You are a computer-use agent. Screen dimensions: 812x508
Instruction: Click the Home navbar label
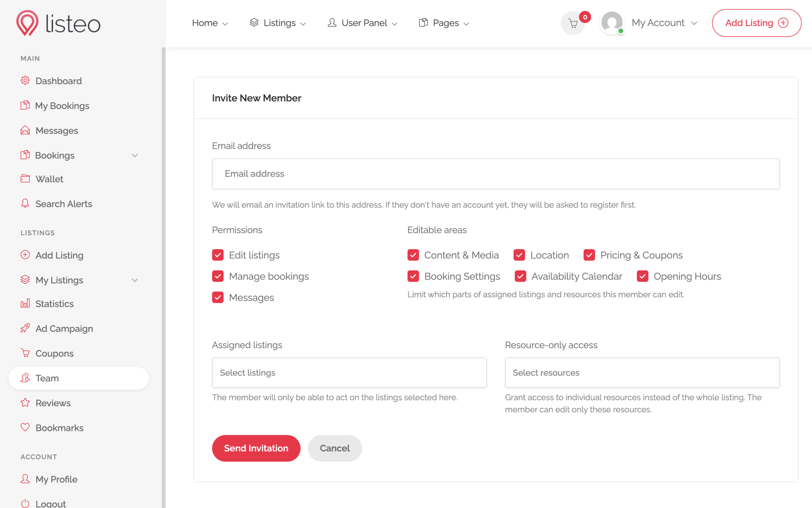205,23
